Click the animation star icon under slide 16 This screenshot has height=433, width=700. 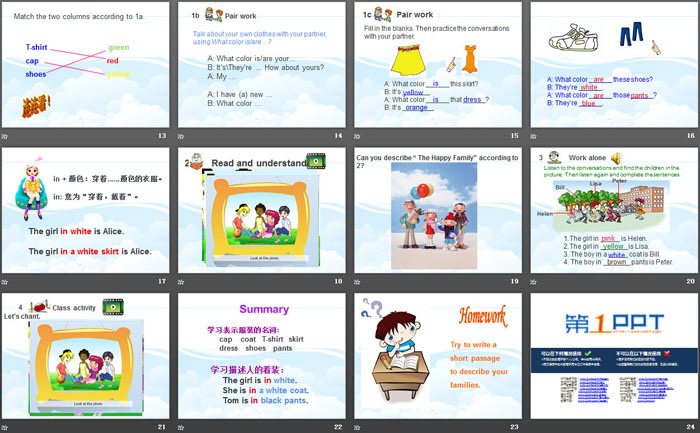pos(533,136)
